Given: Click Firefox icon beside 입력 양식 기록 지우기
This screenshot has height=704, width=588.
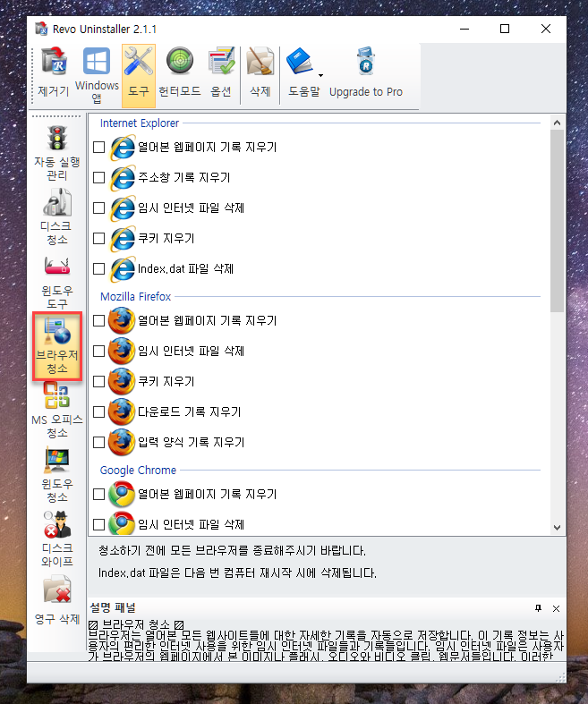Looking at the screenshot, I should (x=122, y=442).
